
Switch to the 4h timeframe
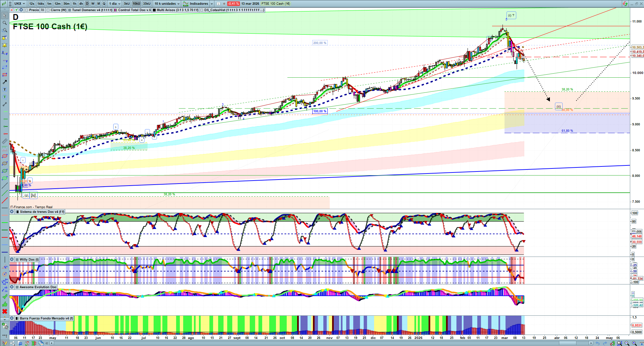tap(81, 4)
